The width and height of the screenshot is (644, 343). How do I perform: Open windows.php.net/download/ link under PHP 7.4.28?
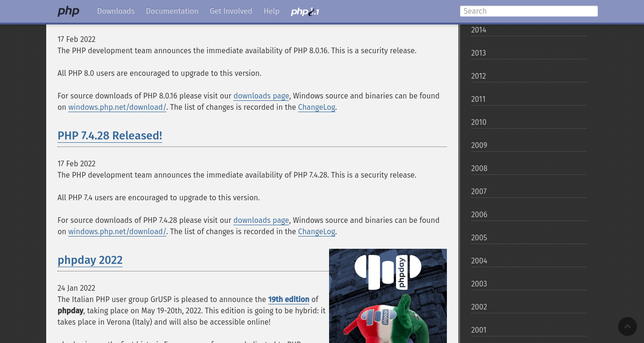point(117,232)
